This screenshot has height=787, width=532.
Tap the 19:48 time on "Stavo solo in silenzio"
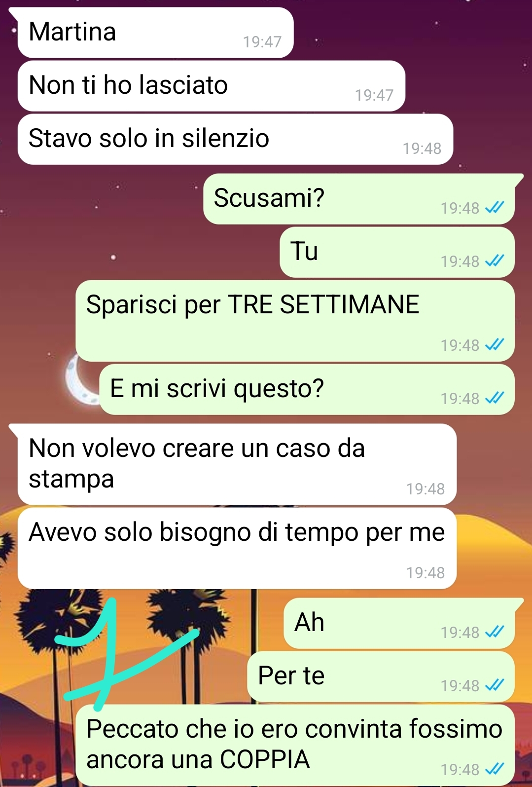coord(422,149)
